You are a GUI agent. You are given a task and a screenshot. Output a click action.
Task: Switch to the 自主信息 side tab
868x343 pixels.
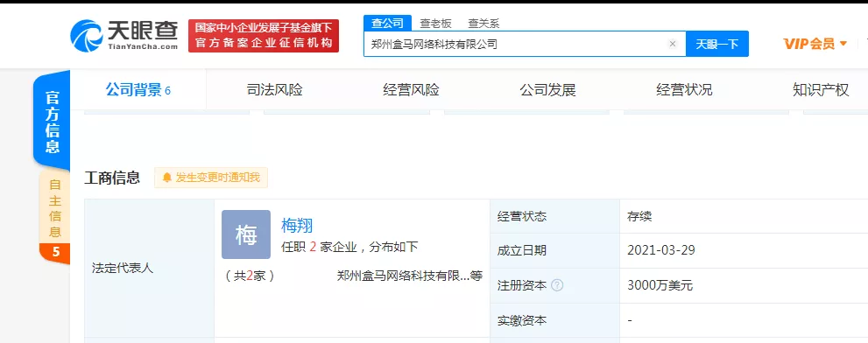pos(55,207)
